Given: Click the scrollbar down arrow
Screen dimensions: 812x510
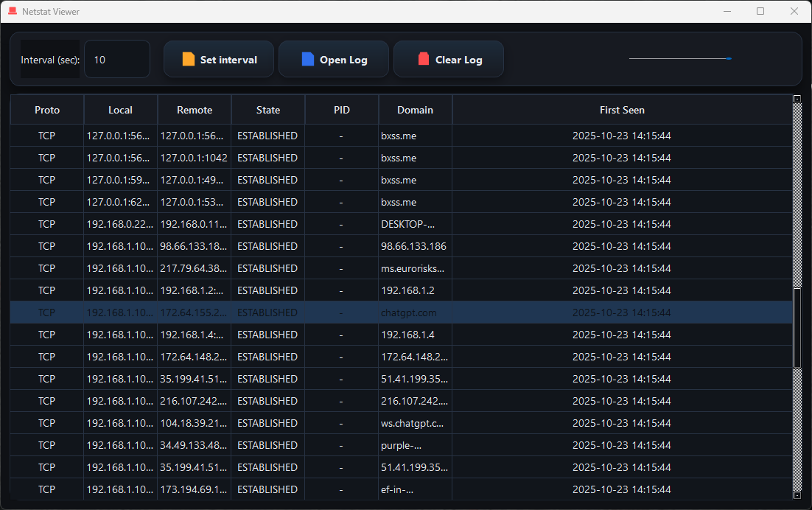Looking at the screenshot, I should [797, 495].
